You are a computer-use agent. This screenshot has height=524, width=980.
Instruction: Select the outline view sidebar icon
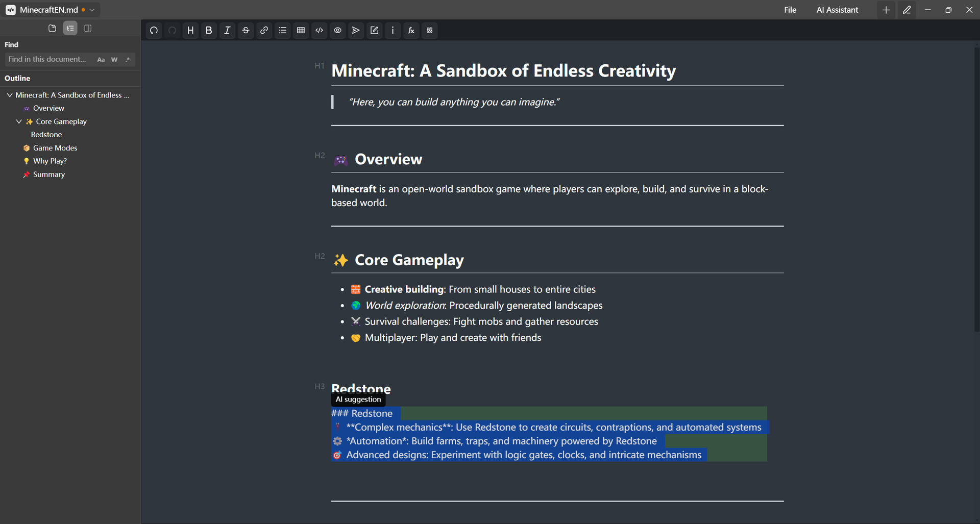pyautogui.click(x=70, y=28)
